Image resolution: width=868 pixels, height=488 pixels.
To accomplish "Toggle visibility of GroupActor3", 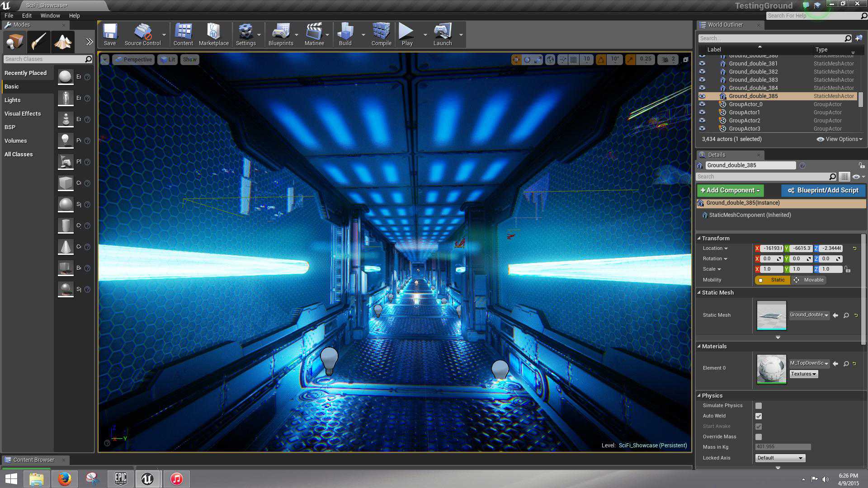I will click(702, 129).
